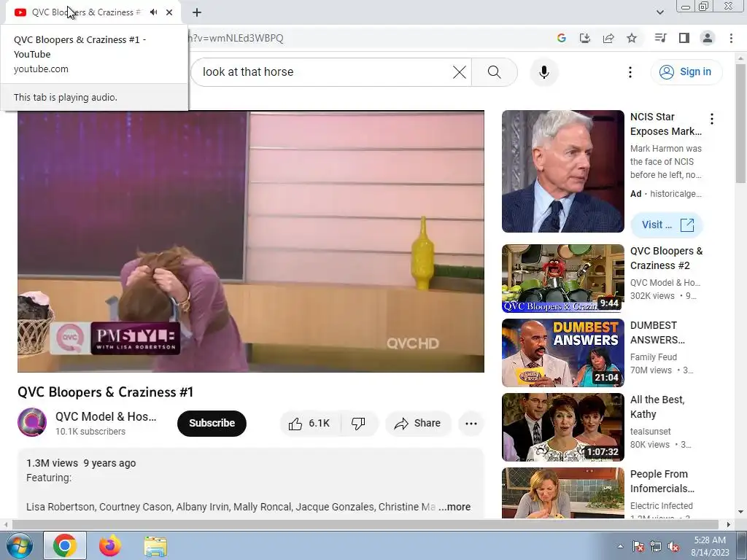Like the video (6.1K)

point(310,424)
